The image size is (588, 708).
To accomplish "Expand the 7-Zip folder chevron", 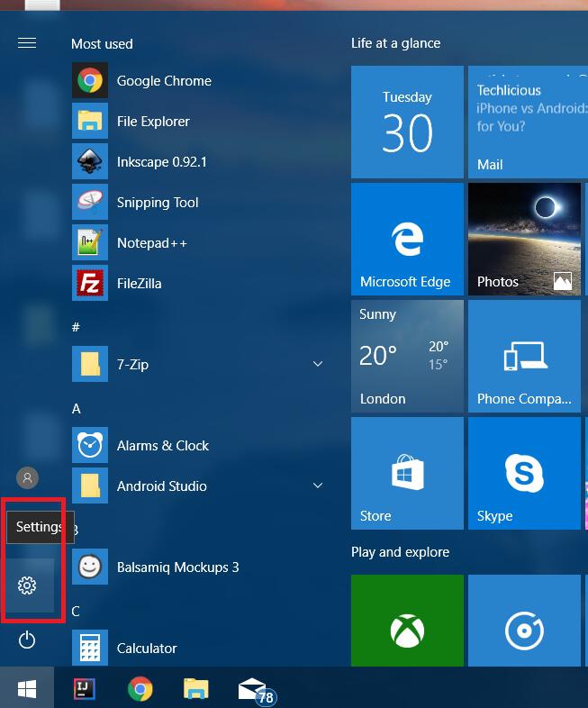I will click(x=318, y=364).
